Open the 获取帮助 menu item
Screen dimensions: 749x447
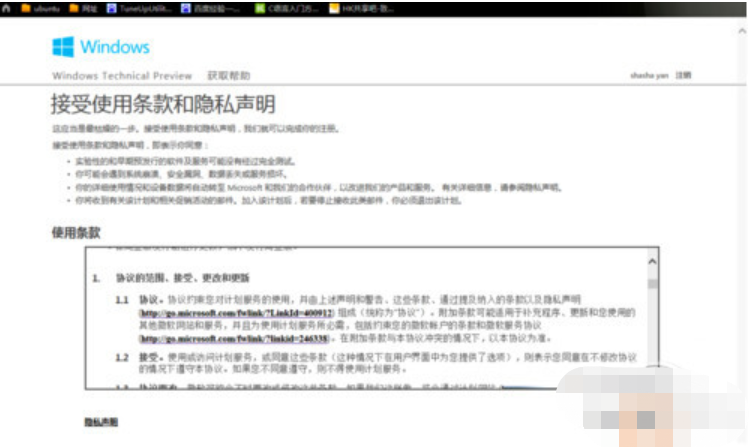pyautogui.click(x=228, y=75)
